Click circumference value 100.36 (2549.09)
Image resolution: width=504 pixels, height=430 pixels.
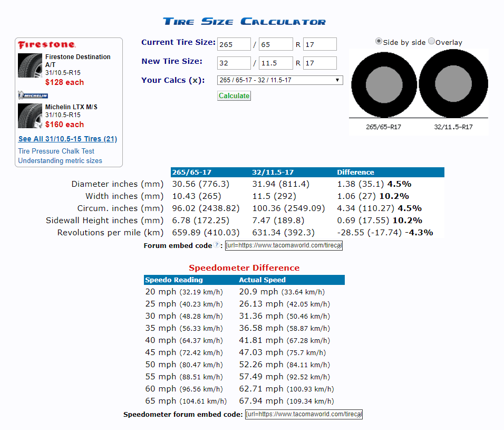[x=289, y=208]
